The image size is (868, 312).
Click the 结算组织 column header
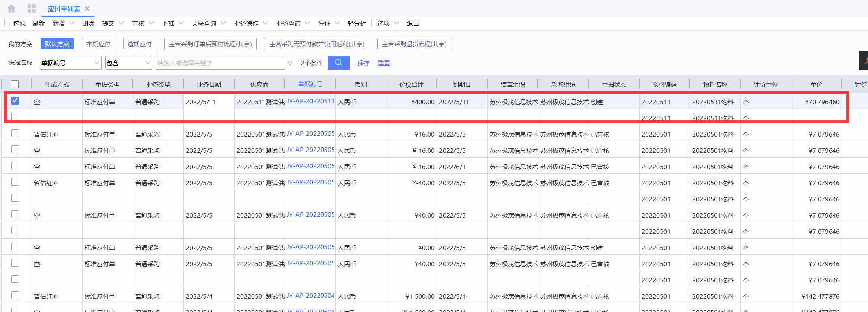(x=513, y=84)
